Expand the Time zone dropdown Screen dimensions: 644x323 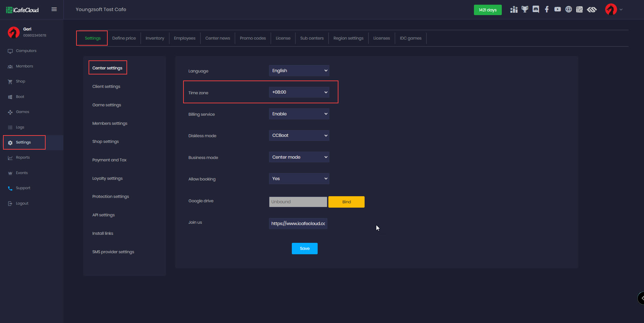pyautogui.click(x=299, y=92)
